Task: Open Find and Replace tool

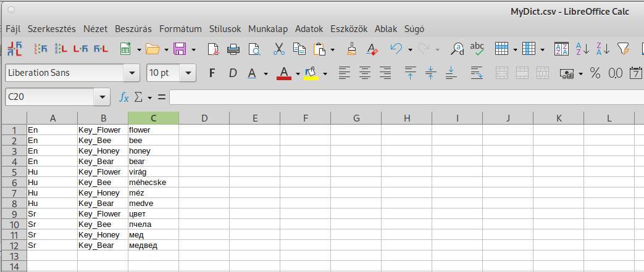Action: click(x=458, y=49)
